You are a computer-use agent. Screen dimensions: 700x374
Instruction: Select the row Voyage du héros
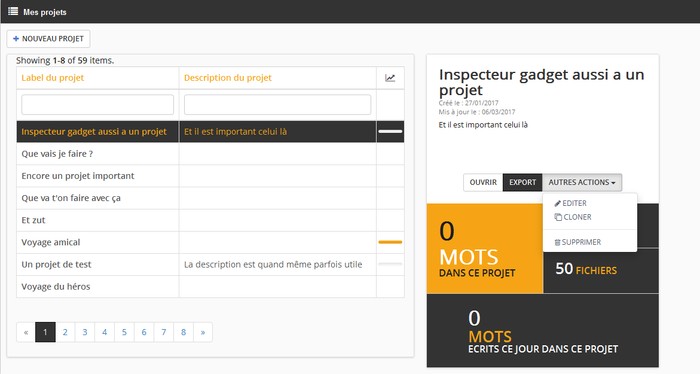point(210,287)
